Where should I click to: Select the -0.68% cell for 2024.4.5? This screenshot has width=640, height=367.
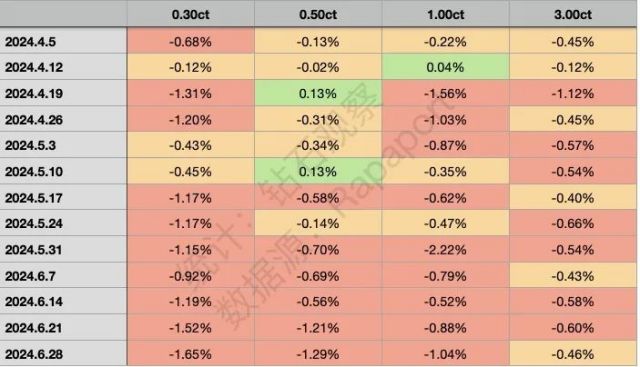[x=191, y=41]
